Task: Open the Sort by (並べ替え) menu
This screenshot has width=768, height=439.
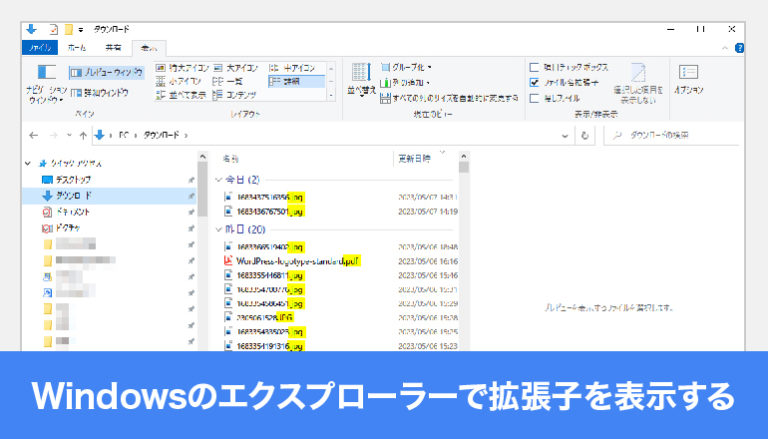Action: click(361, 79)
